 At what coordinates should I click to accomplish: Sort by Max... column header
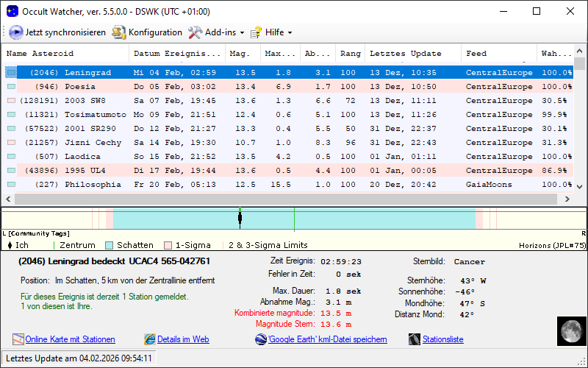point(281,53)
